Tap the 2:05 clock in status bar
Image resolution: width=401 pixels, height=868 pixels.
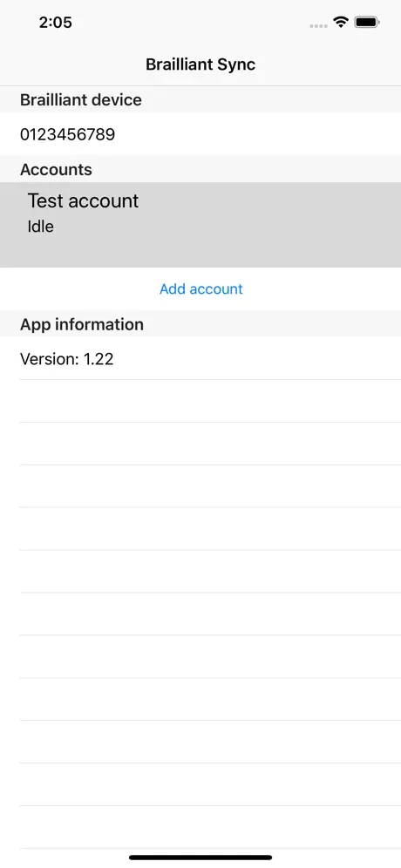[56, 23]
